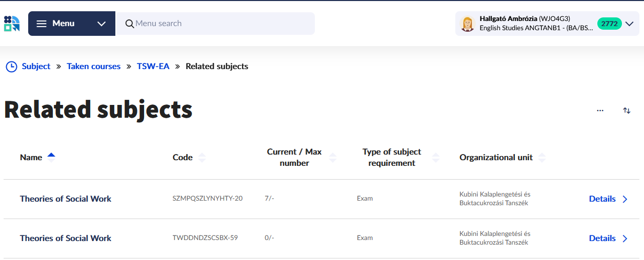Expand the user profile chevron
644x260 pixels.
point(630,24)
